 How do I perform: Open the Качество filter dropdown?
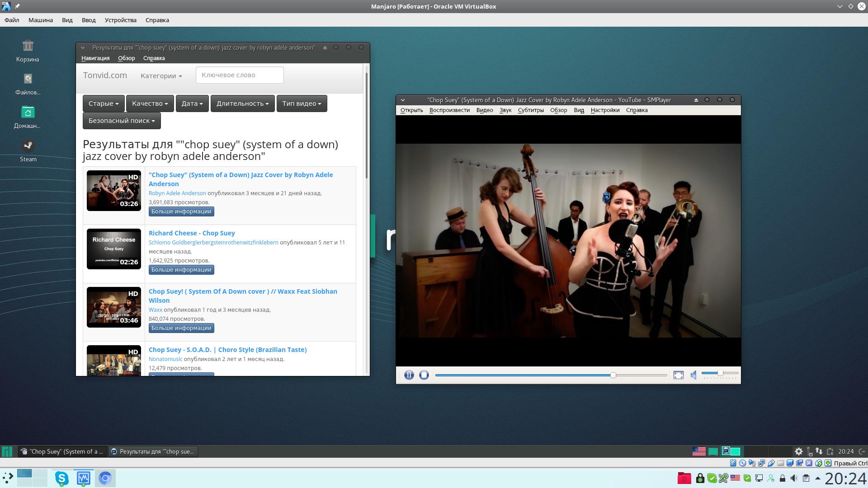click(x=150, y=103)
